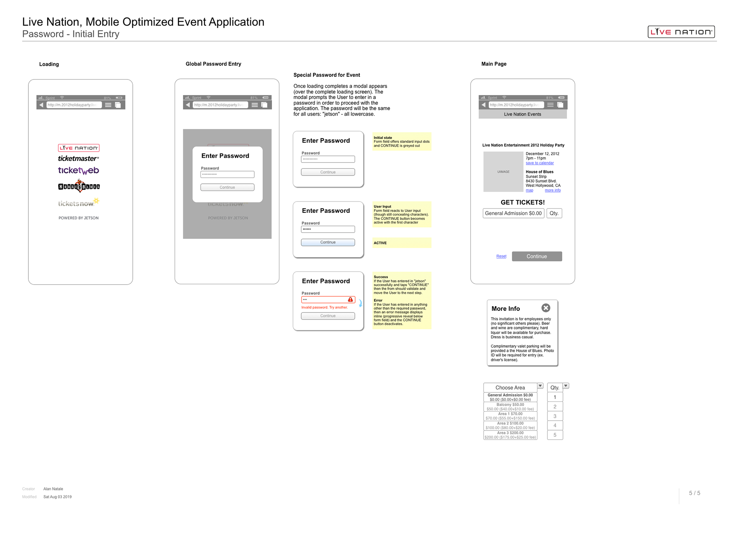Open menu icon in Main Page browser bar

(550, 105)
